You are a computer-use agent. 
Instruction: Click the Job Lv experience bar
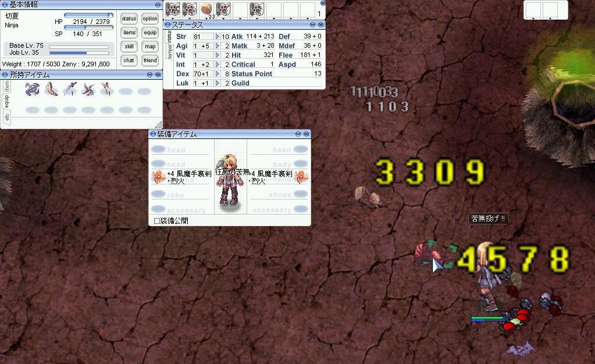click(x=79, y=53)
